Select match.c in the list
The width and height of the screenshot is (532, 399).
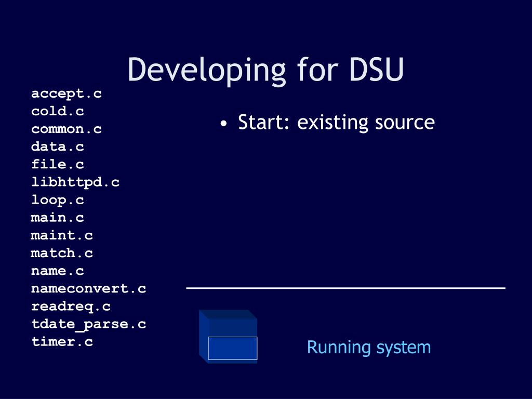click(x=62, y=253)
